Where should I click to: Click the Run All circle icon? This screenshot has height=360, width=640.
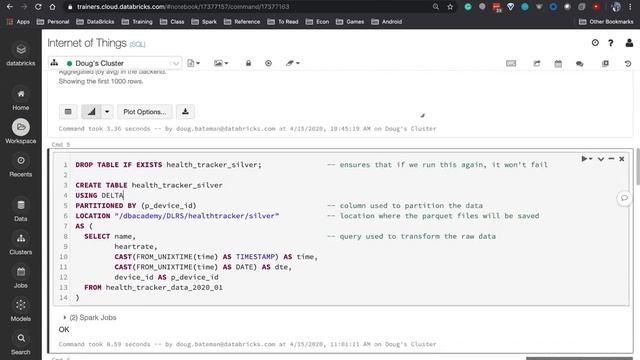click(x=268, y=63)
